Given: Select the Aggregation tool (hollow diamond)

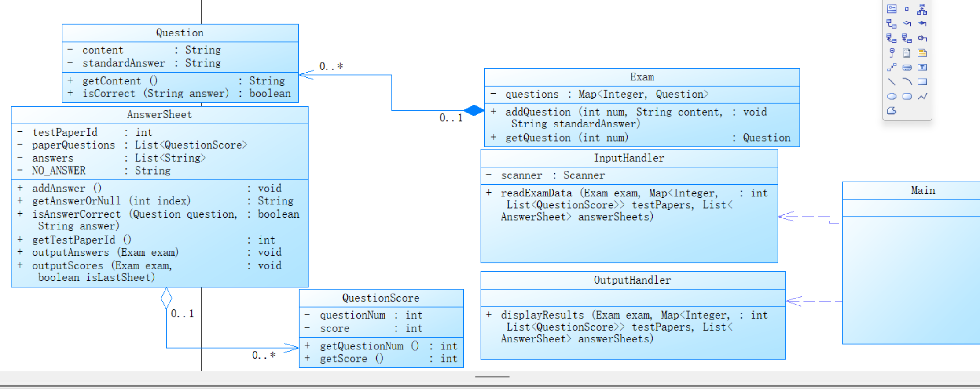Looking at the screenshot, I should coord(907,23).
